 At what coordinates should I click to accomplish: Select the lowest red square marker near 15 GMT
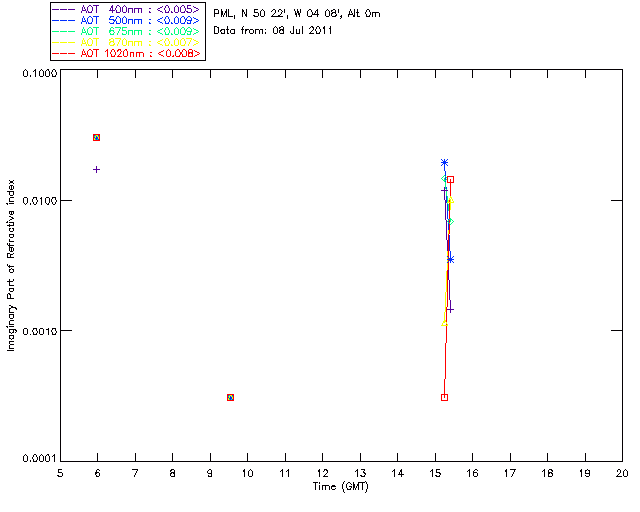point(444,397)
